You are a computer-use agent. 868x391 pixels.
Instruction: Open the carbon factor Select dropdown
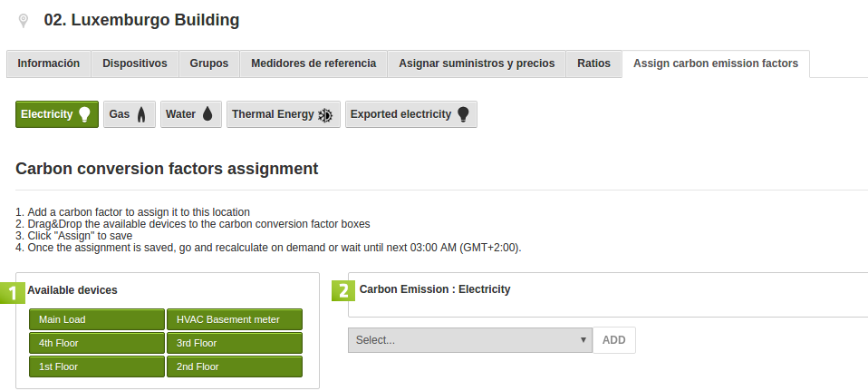click(470, 340)
